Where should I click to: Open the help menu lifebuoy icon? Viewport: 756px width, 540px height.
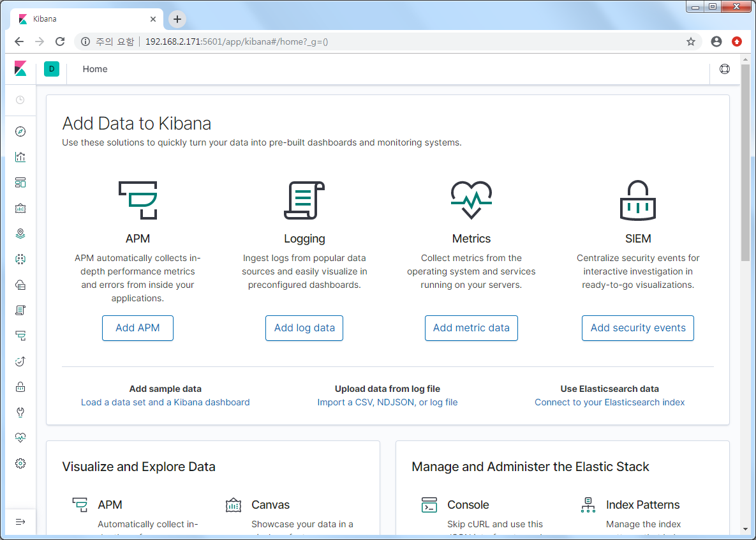725,69
